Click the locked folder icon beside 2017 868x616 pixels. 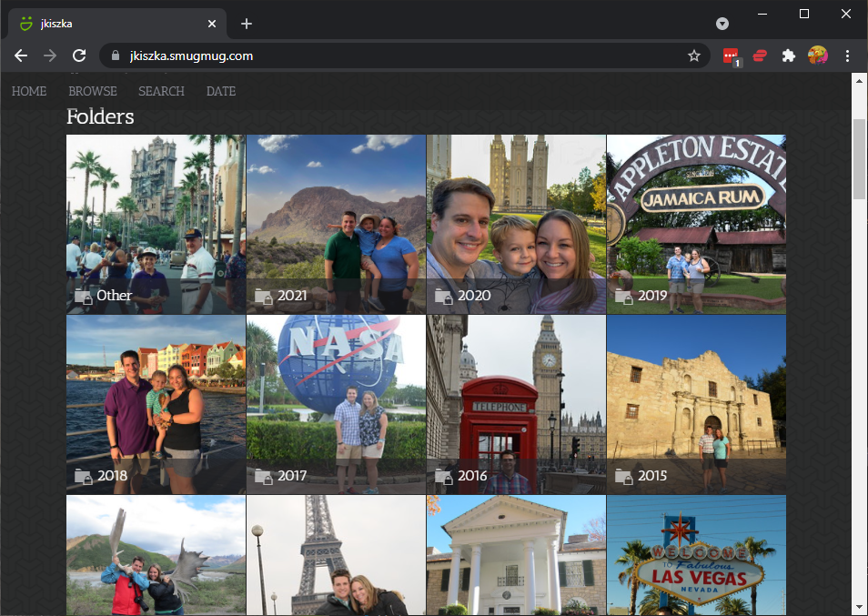pos(264,477)
